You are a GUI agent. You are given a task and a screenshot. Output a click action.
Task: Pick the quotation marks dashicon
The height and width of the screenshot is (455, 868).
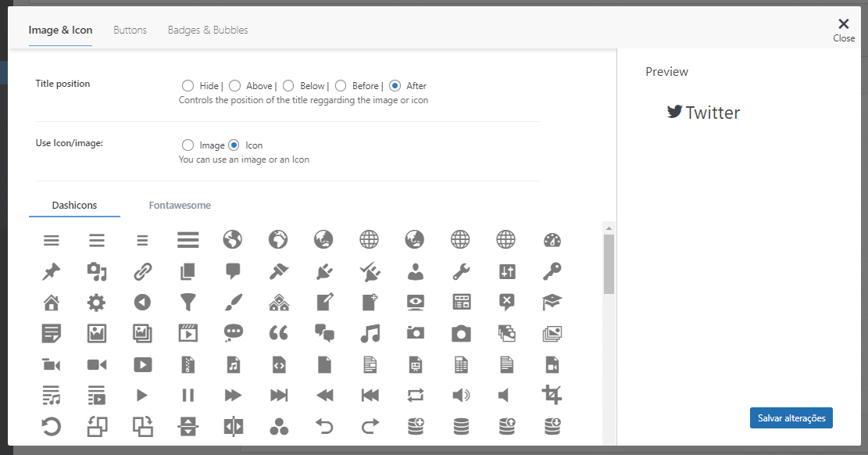pyautogui.click(x=279, y=333)
